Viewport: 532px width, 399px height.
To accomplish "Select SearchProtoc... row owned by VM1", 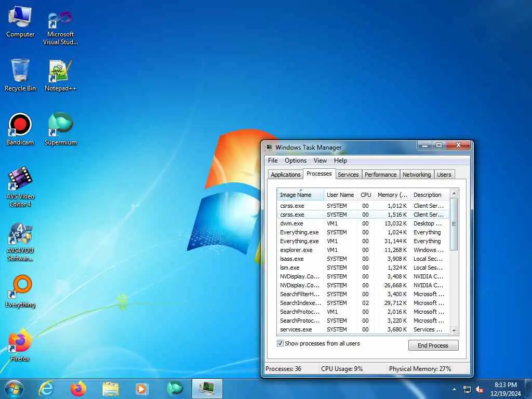I will point(363,312).
